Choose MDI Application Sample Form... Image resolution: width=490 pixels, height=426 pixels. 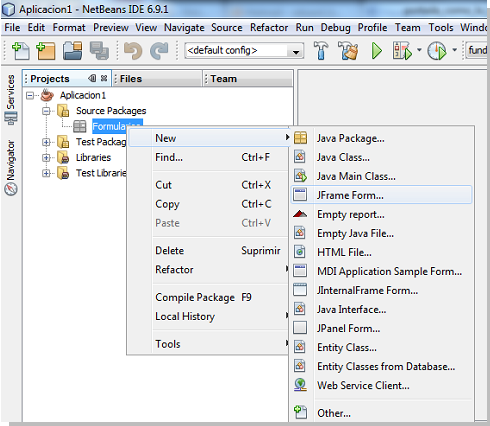381,271
